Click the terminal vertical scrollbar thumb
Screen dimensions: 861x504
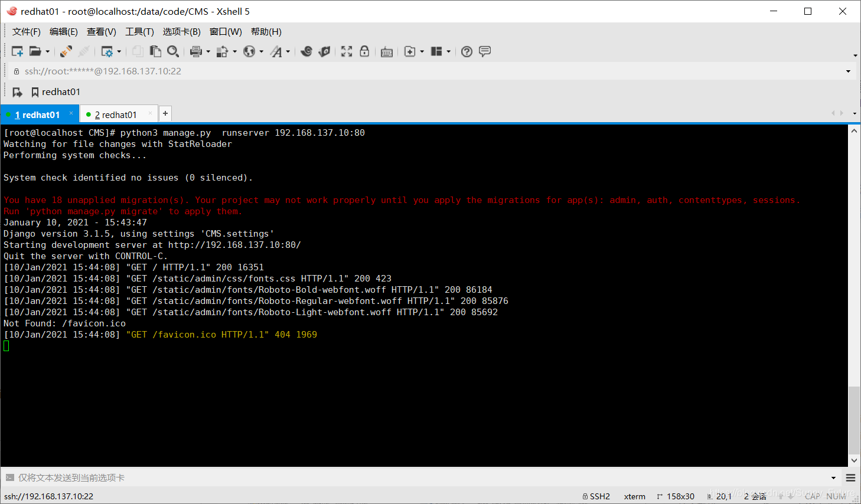tap(854, 420)
